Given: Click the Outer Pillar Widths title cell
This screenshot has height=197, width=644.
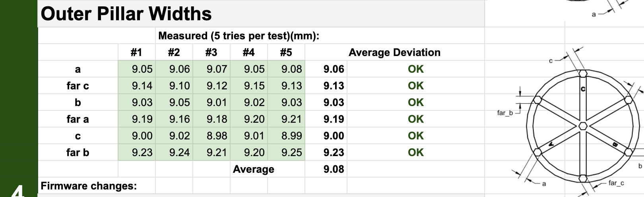Looking at the screenshot, I should click(x=126, y=14).
